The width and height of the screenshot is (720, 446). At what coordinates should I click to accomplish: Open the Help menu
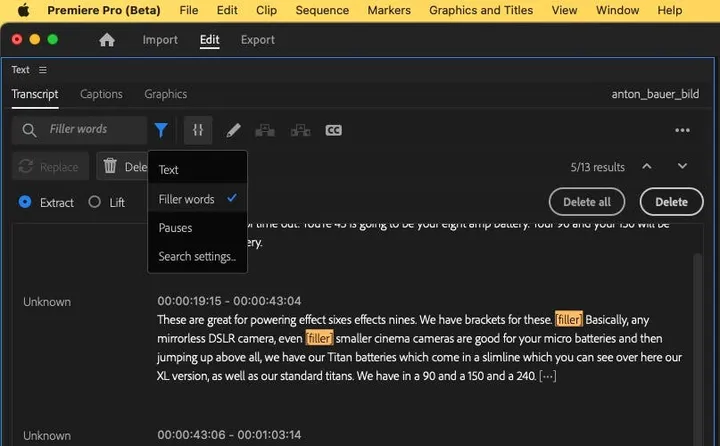coord(669,10)
